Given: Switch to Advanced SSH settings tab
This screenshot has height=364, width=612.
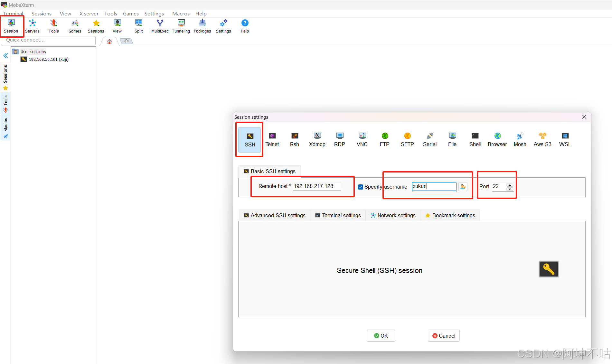Looking at the screenshot, I should coord(275,215).
